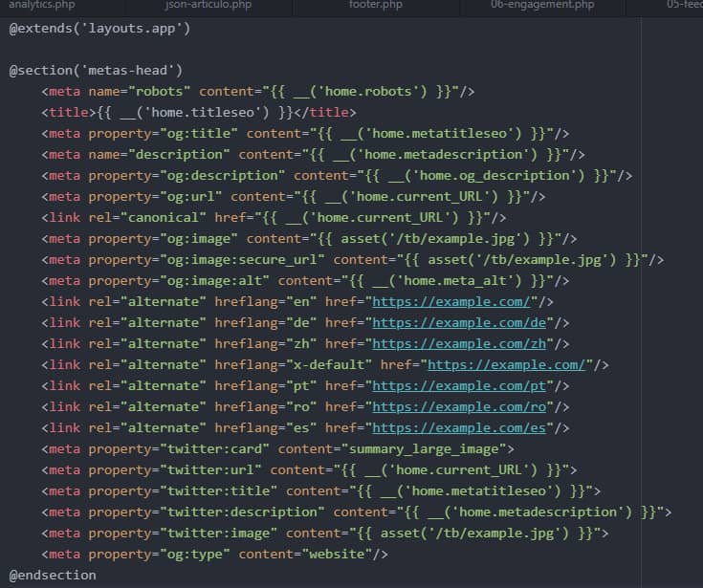Image resolution: width=703 pixels, height=588 pixels.
Task: Click the og:image:alt property
Action: [x=179, y=281]
